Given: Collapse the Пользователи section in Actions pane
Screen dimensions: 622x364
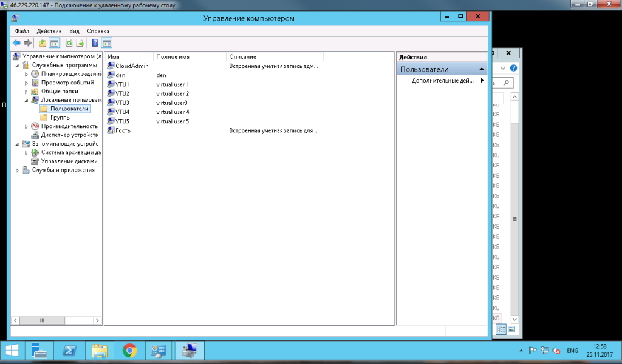Looking at the screenshot, I should (x=482, y=69).
